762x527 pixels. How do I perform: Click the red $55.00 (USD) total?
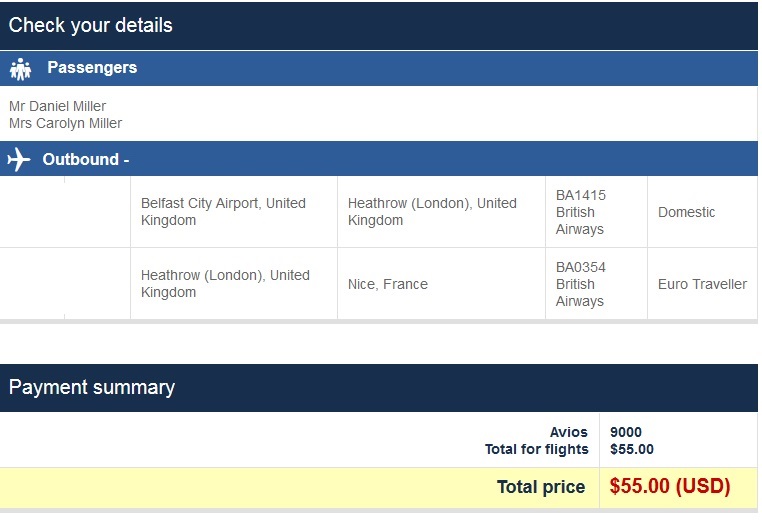click(670, 487)
